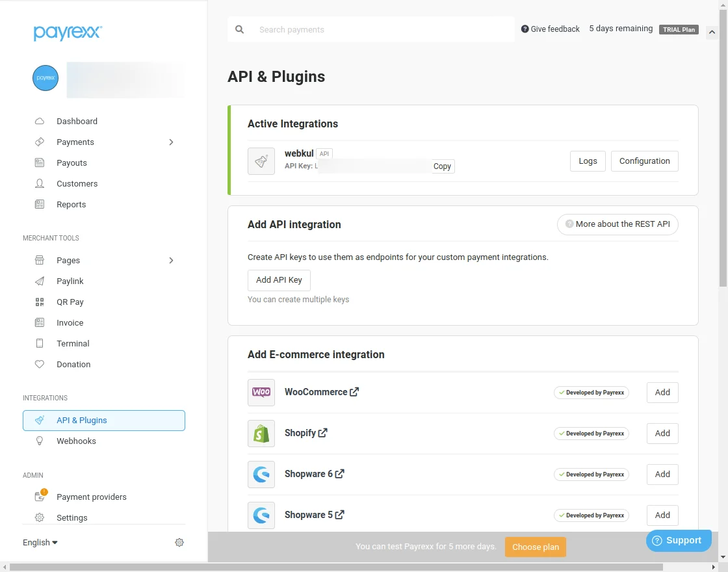Click the Add API Key button
728x572 pixels.
click(279, 280)
